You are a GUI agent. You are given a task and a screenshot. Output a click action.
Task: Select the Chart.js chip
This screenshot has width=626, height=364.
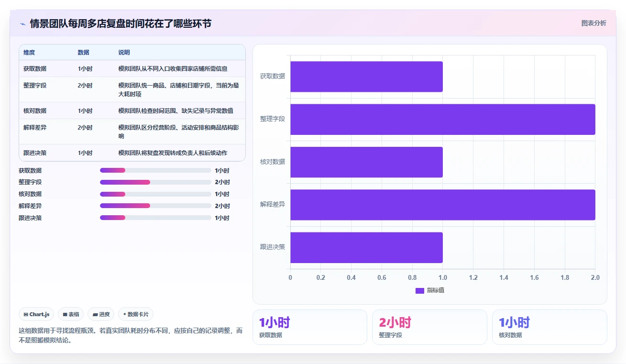pos(37,314)
